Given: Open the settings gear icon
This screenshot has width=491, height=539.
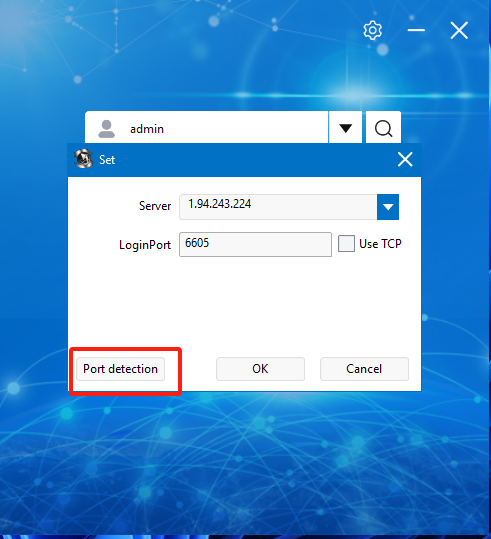Looking at the screenshot, I should [372, 31].
